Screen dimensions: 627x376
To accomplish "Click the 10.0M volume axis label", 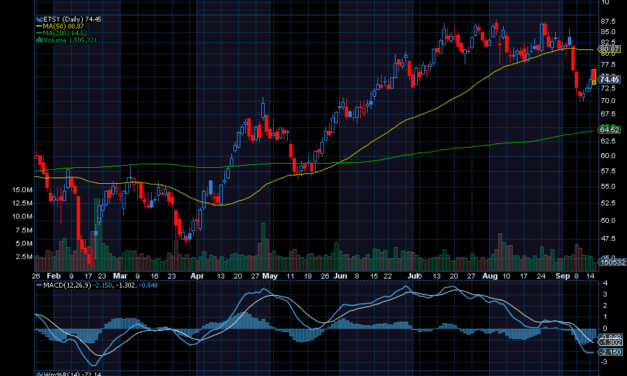I will (x=22, y=216).
